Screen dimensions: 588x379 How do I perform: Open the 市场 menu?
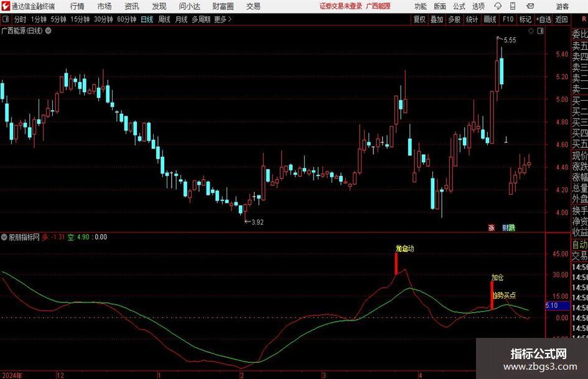click(105, 6)
